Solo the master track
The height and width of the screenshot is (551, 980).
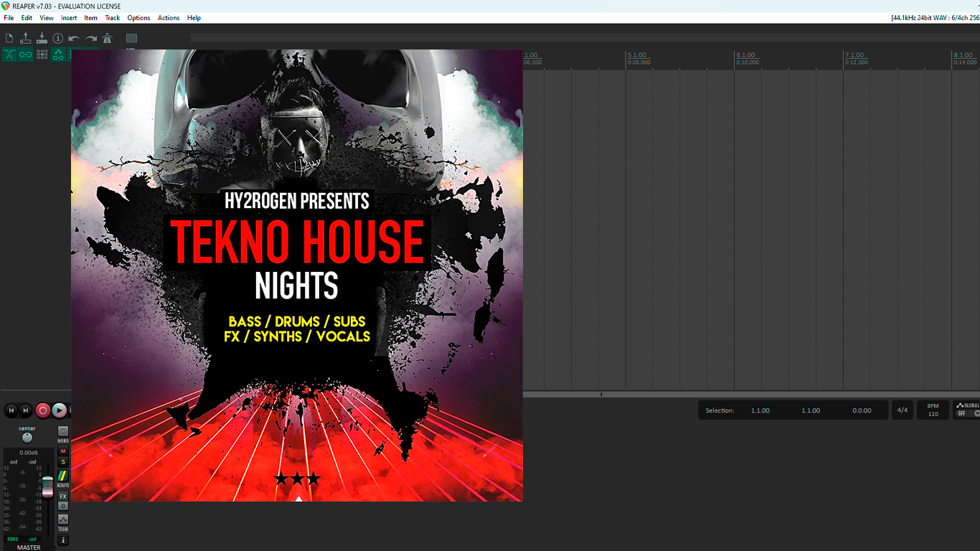[x=63, y=462]
